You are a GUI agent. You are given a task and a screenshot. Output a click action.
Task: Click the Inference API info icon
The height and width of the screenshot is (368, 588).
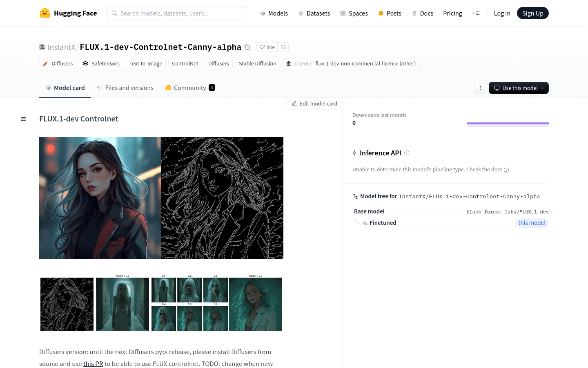pyautogui.click(x=407, y=153)
